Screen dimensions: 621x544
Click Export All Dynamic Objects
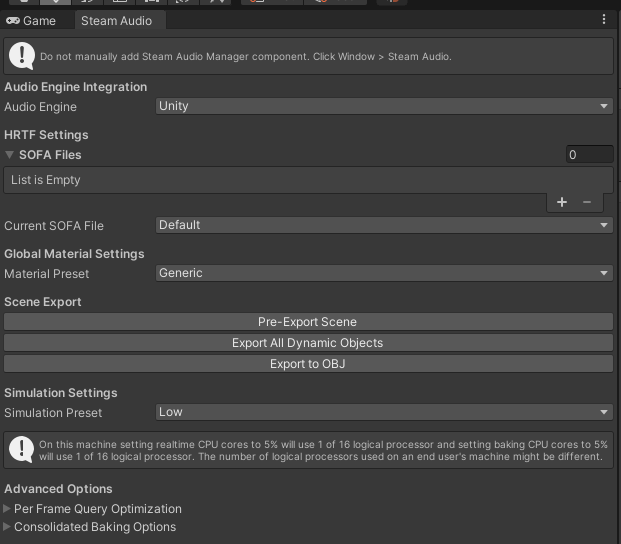(308, 343)
